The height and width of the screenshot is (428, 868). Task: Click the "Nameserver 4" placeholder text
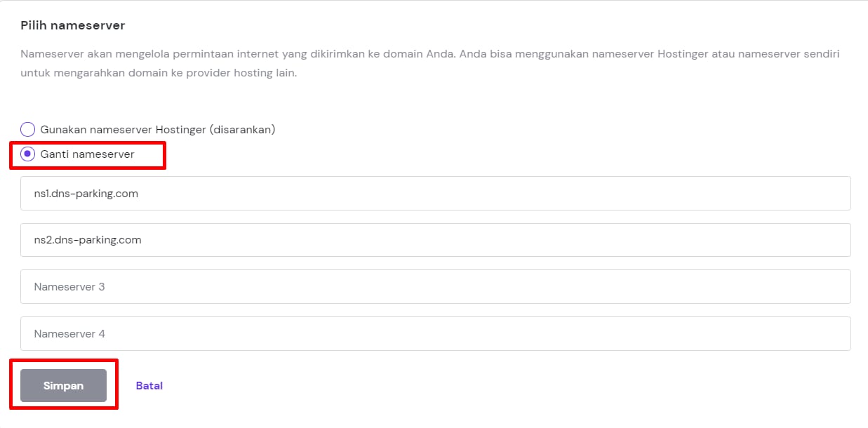pyautogui.click(x=69, y=334)
